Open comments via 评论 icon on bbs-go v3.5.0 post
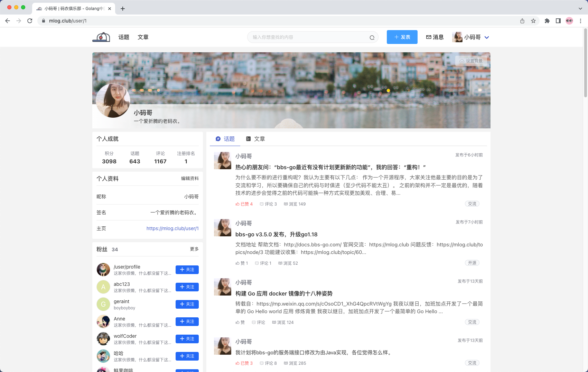This screenshot has height=372, width=588. pos(256,263)
